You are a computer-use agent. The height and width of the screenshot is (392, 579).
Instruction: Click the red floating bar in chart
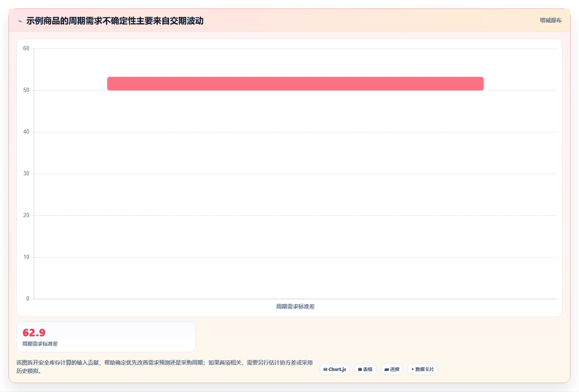click(x=295, y=83)
